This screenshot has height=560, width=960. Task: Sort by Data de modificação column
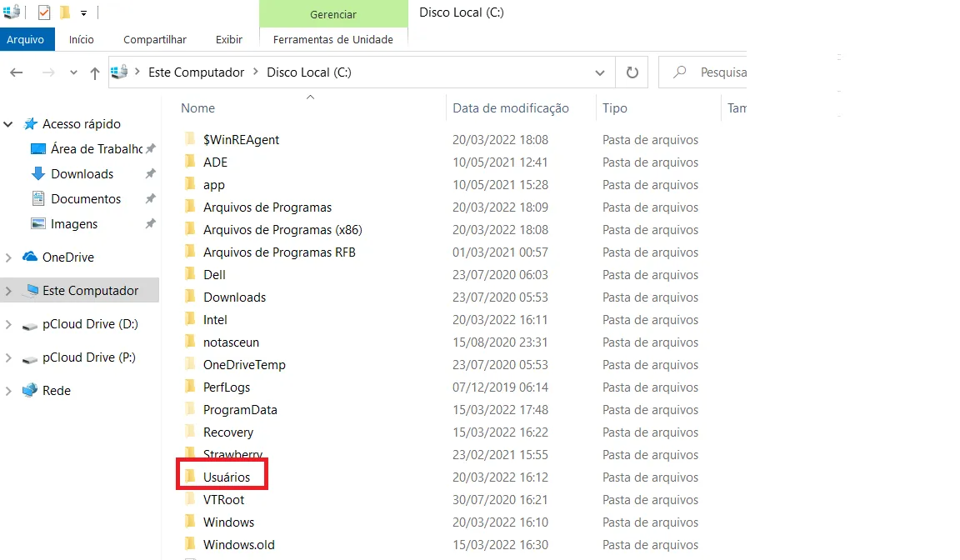pyautogui.click(x=511, y=108)
